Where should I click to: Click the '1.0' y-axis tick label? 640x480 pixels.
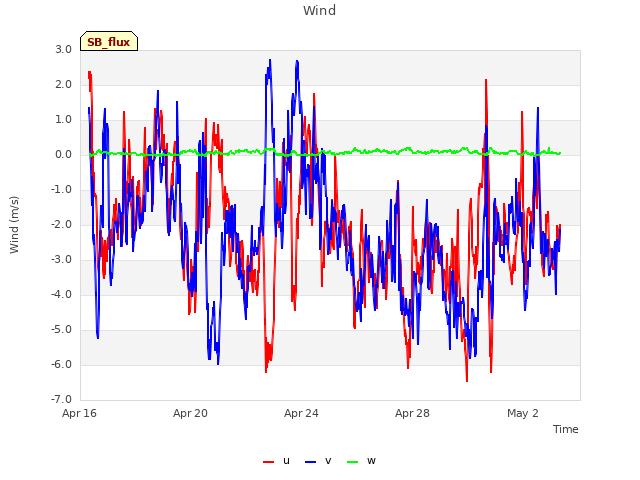(64, 120)
